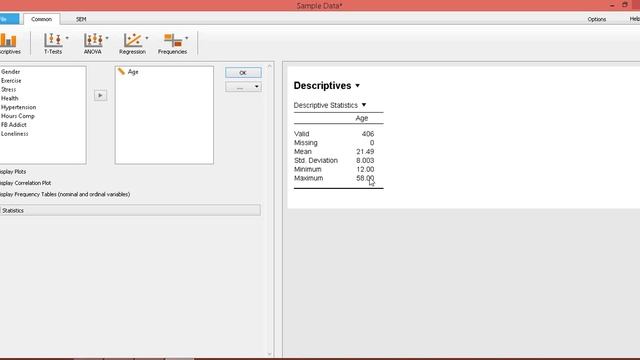Open the Regression analysis icon

point(133,40)
